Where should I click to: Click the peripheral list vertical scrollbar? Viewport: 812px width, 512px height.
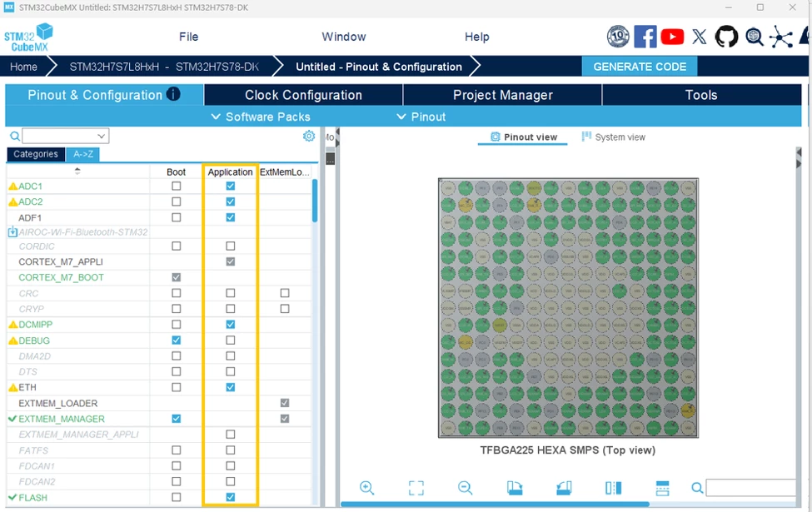(314, 201)
